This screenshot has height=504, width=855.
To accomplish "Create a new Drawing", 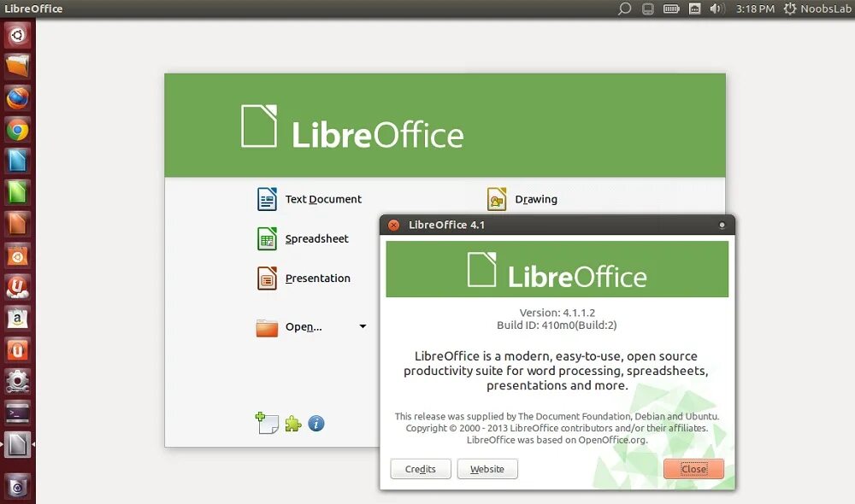I will [x=522, y=199].
